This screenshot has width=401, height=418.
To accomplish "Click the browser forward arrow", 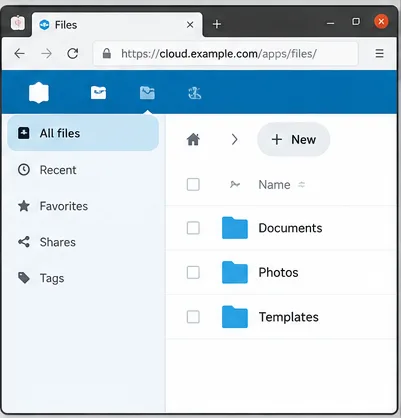I will coord(46,53).
